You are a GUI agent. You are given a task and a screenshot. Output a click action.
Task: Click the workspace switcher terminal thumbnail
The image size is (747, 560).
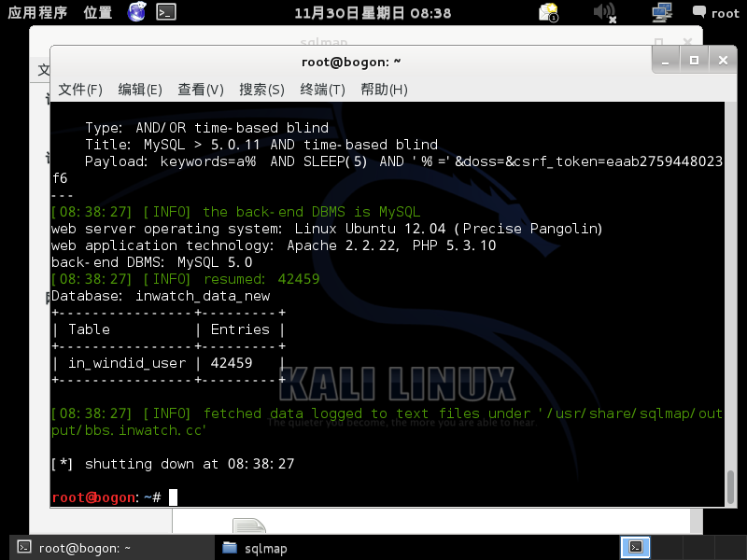(x=636, y=547)
